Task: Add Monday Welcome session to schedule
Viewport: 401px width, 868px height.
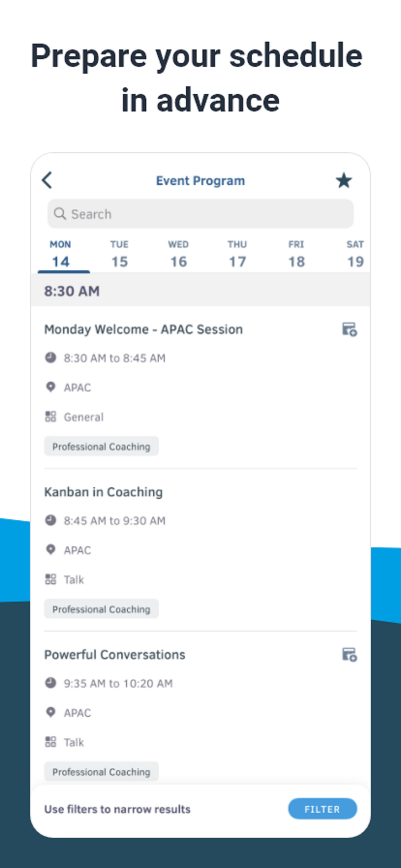Action: pyautogui.click(x=349, y=329)
